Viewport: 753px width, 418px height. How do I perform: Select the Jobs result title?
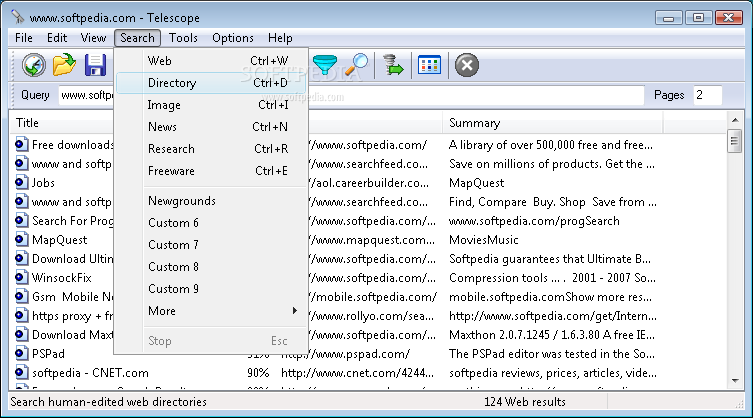coord(43,183)
